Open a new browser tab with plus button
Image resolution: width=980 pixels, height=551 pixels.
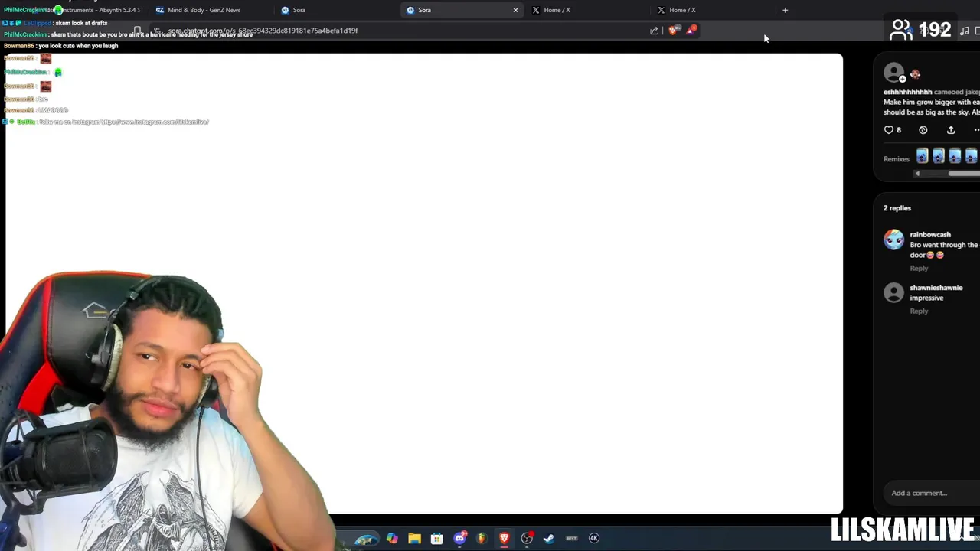click(x=785, y=10)
